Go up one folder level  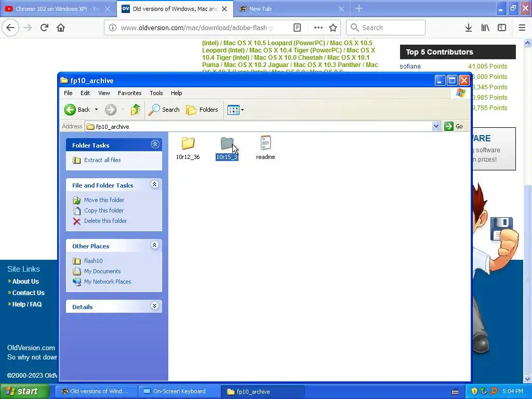click(x=136, y=110)
